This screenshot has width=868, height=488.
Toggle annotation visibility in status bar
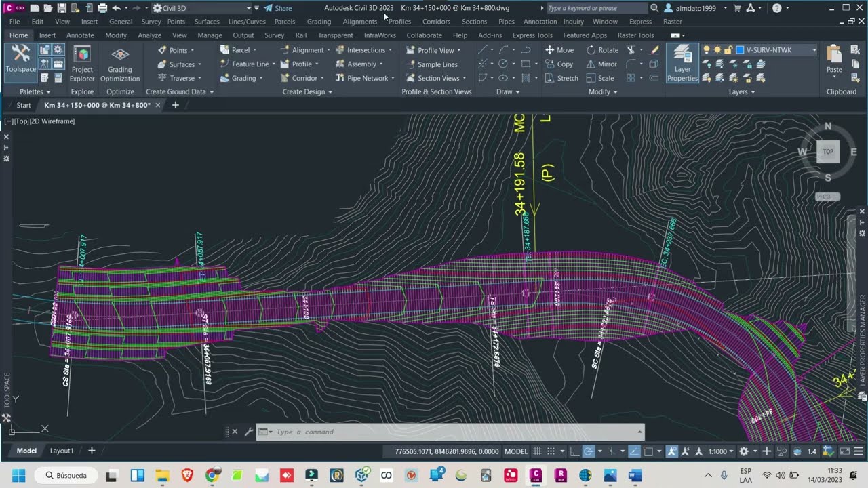tap(672, 451)
